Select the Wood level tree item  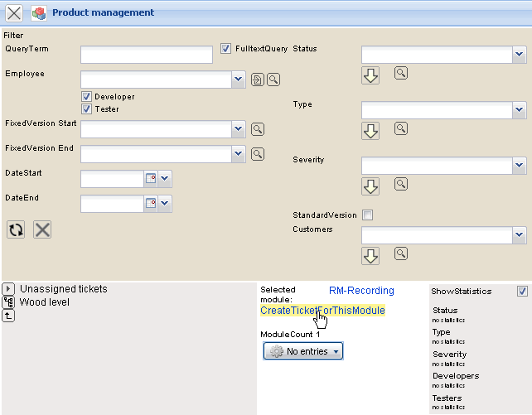pos(45,302)
